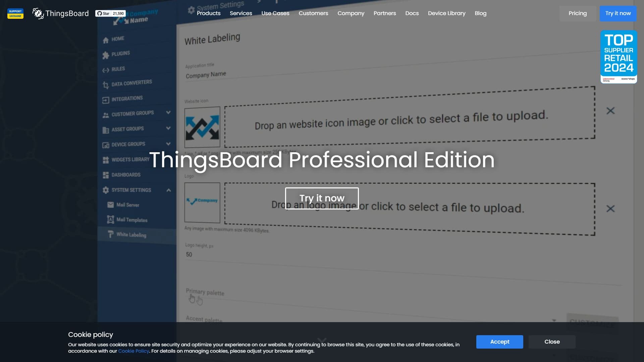Click the TOP Supplier Retail 2024 badge

click(x=619, y=57)
